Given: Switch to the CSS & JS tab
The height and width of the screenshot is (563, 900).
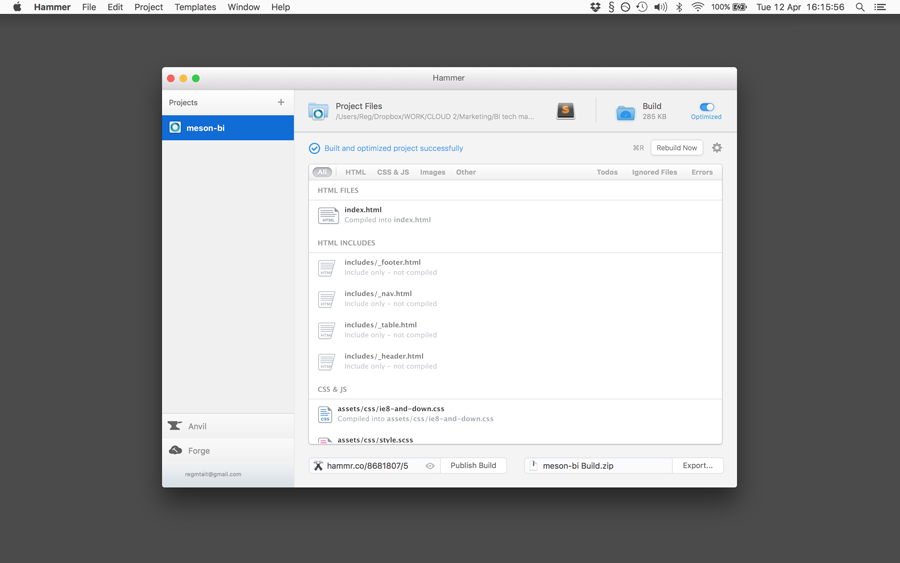Looking at the screenshot, I should [x=393, y=172].
